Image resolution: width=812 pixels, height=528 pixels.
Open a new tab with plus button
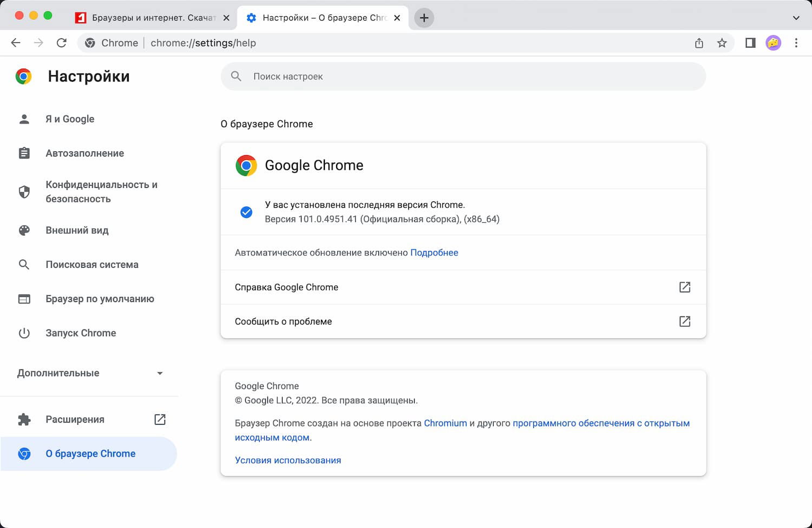pos(424,18)
